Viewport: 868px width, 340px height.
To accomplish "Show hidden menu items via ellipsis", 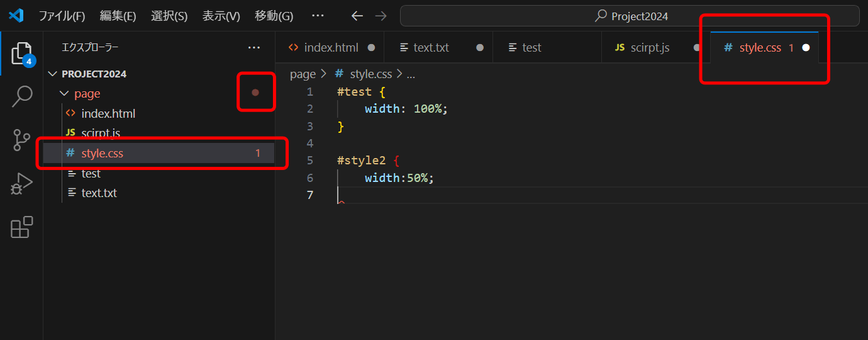I will pos(318,16).
